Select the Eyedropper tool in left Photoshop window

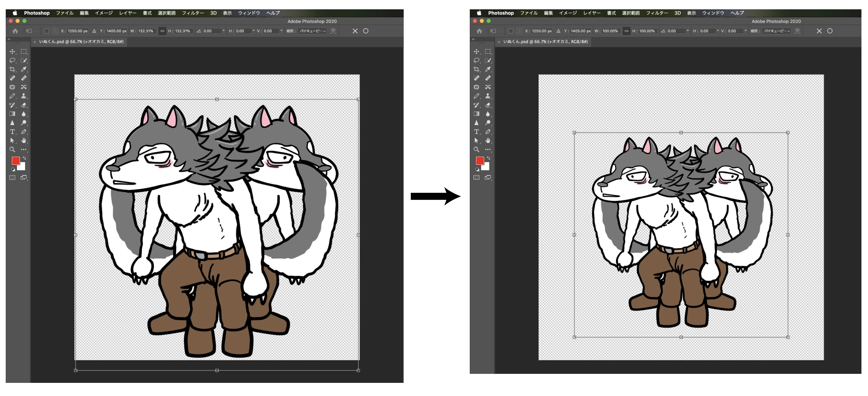tap(23, 69)
